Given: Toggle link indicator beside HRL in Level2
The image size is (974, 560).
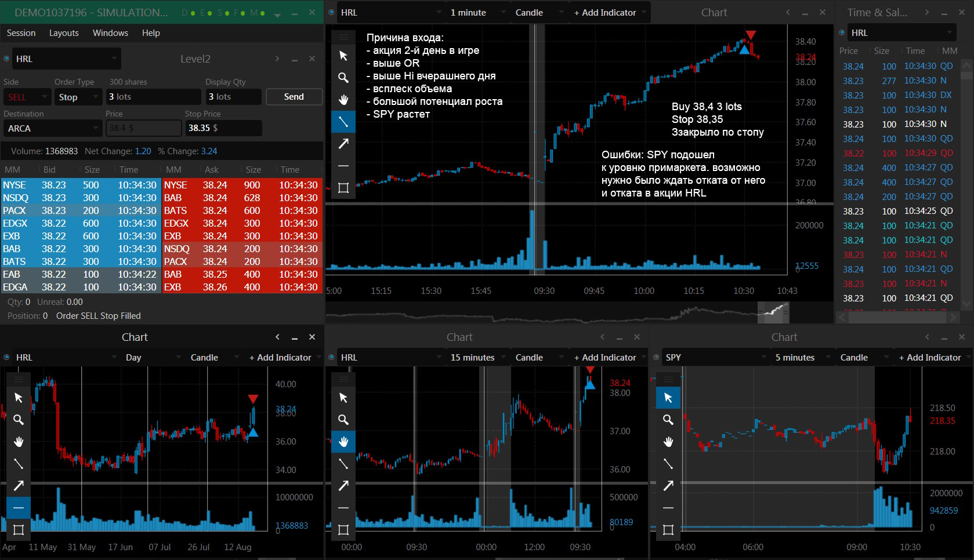Looking at the screenshot, I should coord(7,59).
